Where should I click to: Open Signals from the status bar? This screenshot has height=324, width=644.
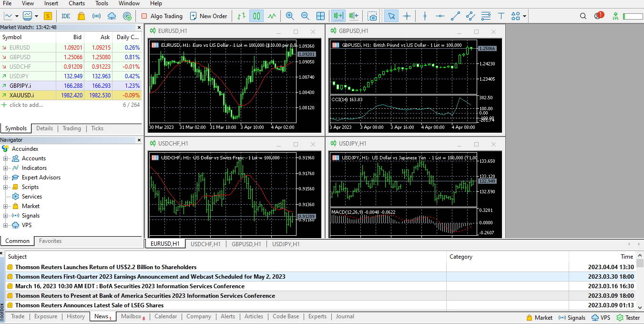point(572,318)
